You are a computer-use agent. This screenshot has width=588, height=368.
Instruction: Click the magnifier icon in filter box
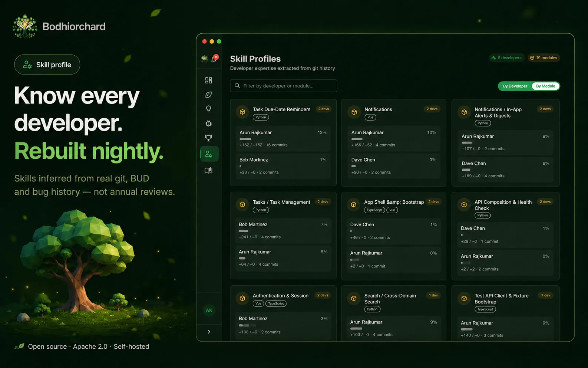pos(237,86)
